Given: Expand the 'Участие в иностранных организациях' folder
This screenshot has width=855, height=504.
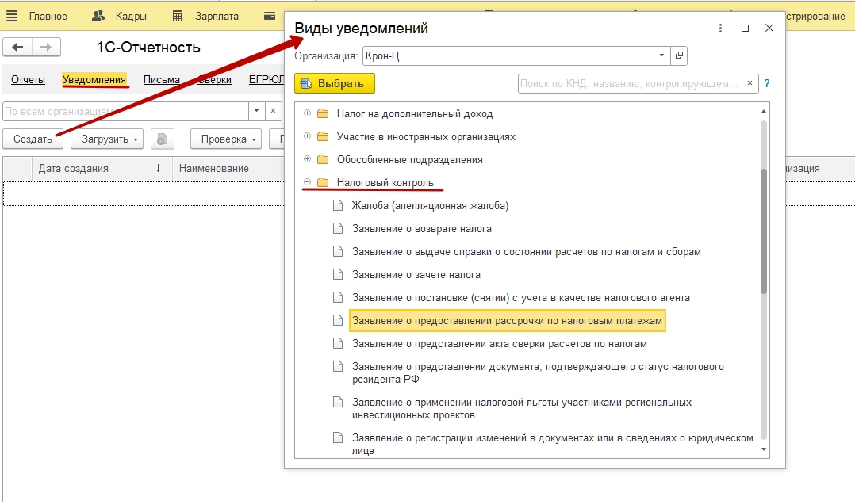Looking at the screenshot, I should [x=307, y=136].
